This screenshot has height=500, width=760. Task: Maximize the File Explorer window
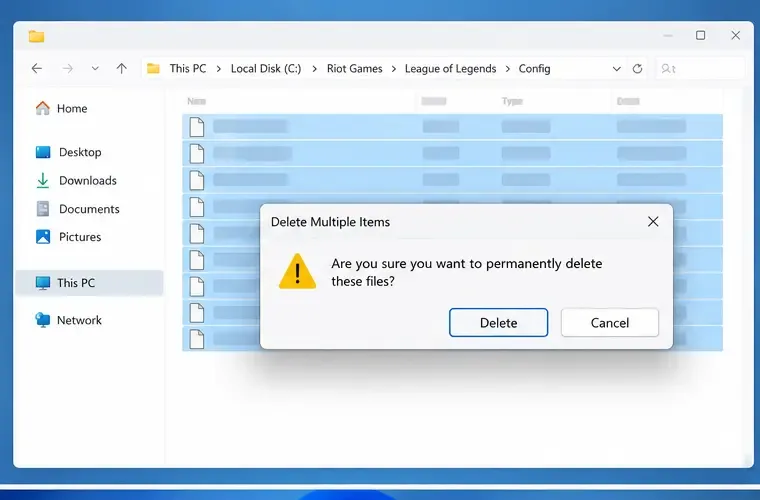[700, 35]
